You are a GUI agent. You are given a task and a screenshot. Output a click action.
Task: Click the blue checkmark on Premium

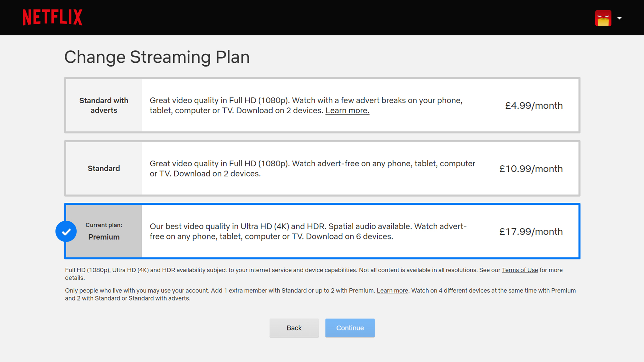66,231
